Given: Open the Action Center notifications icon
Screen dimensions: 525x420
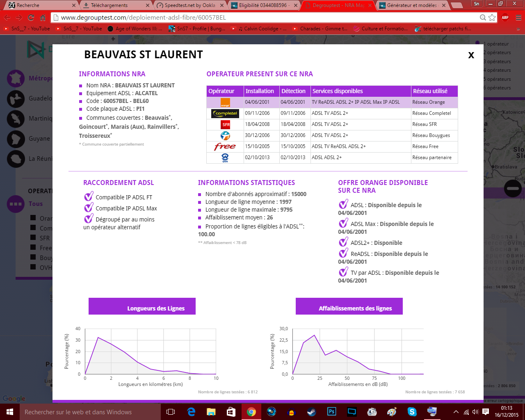Looking at the screenshot, I should pyautogui.click(x=486, y=412).
